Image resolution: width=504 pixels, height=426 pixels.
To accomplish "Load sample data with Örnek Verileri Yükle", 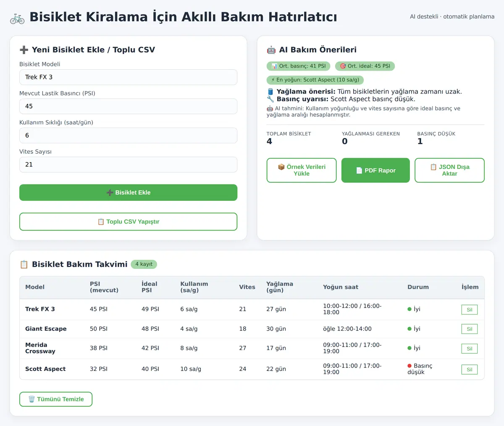I will 302,170.
